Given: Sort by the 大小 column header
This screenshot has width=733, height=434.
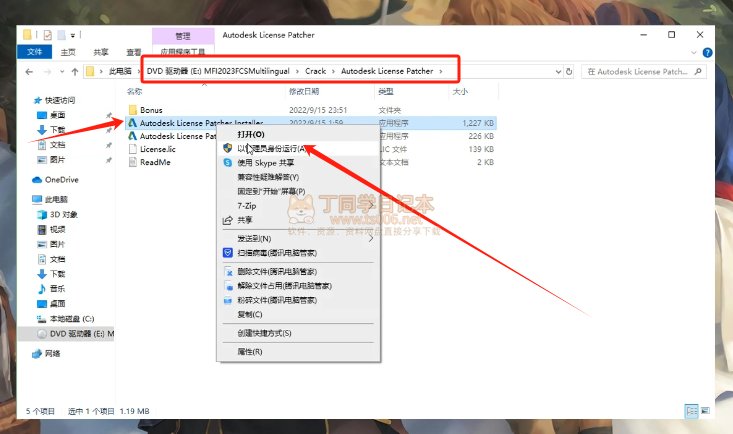Looking at the screenshot, I should [460, 92].
